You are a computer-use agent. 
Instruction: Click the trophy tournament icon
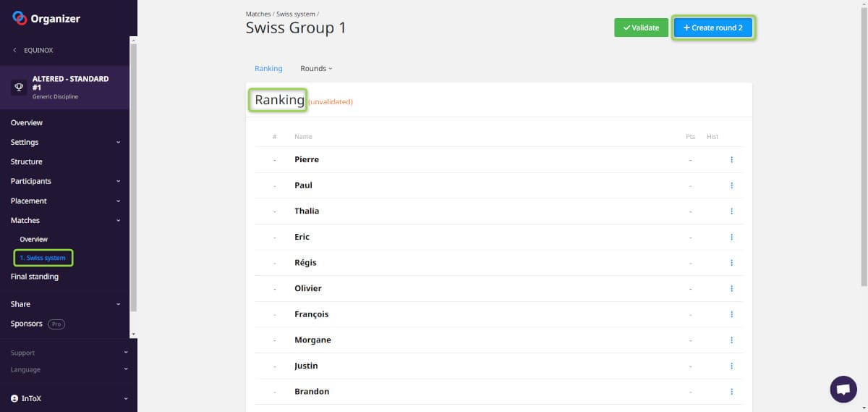click(20, 87)
